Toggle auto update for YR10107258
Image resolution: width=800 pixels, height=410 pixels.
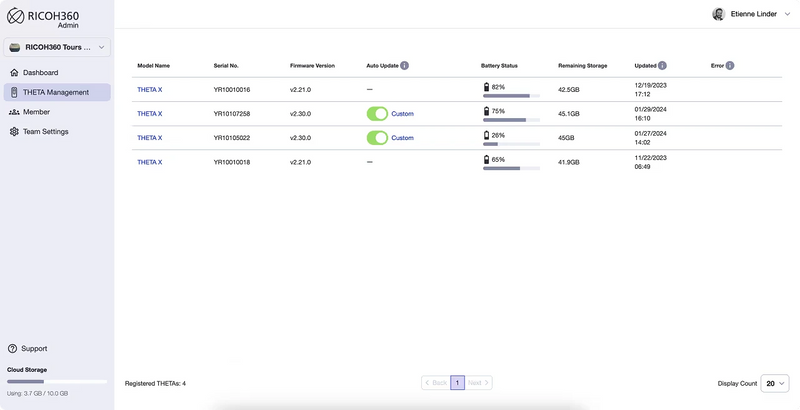point(377,113)
